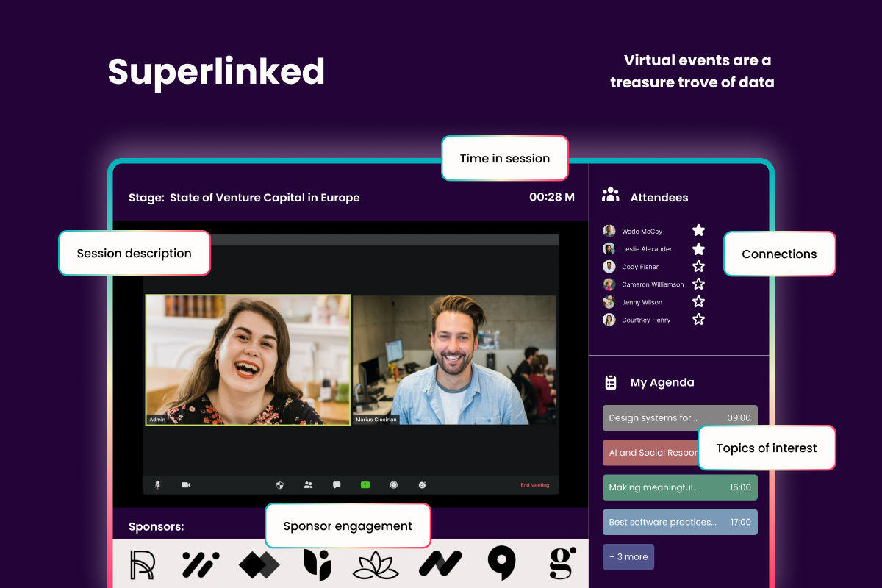Click the Attendees heading
This screenshot has width=882, height=588.
(x=659, y=197)
